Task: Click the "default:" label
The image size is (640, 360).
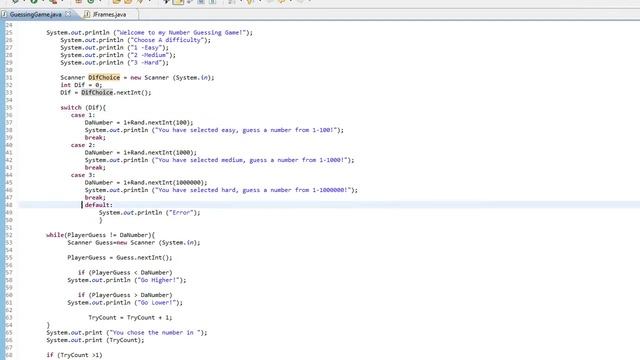Action: [99, 205]
